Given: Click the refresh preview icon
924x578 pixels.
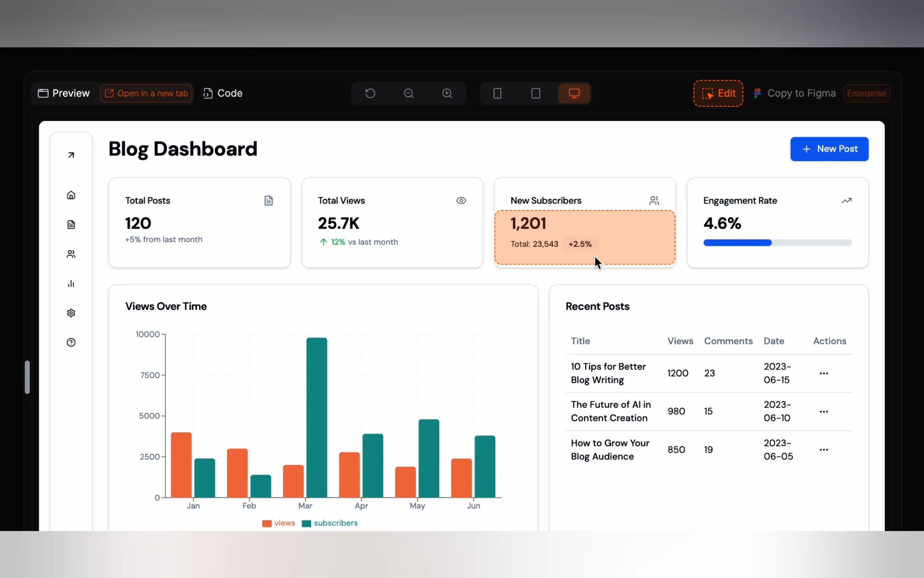Looking at the screenshot, I should 370,93.
